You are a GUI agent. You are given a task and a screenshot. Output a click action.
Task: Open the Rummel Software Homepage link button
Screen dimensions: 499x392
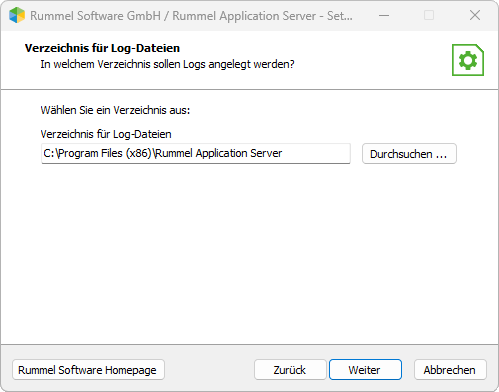[x=88, y=370]
